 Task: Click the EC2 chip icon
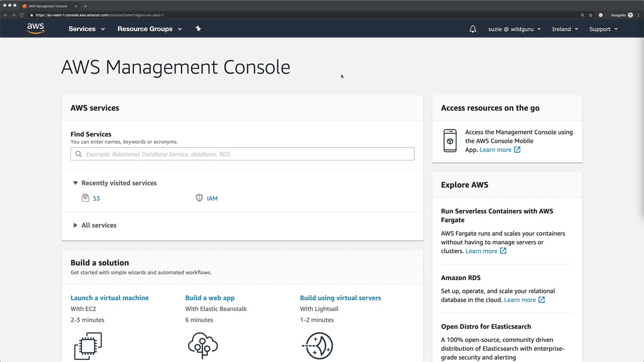point(88,345)
